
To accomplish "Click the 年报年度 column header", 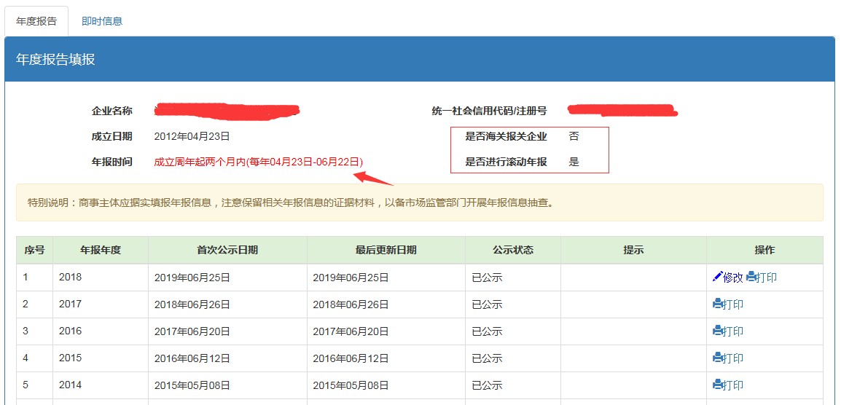I will [x=101, y=250].
